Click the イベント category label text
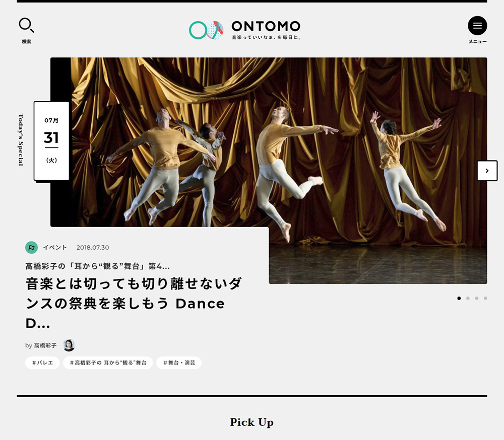The image size is (504, 440). point(54,247)
